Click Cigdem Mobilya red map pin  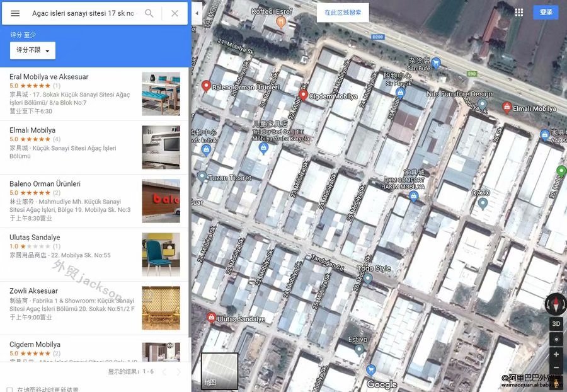[304, 95]
